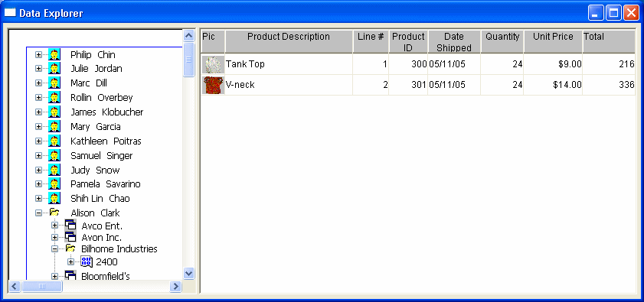
Task: Click the Product ID cell 301
Action: [408, 85]
